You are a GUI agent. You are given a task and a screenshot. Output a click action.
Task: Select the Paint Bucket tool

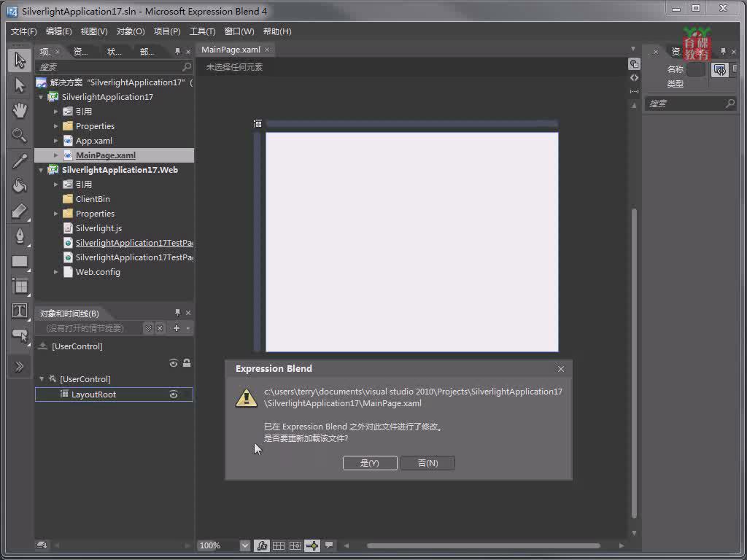[20, 185]
